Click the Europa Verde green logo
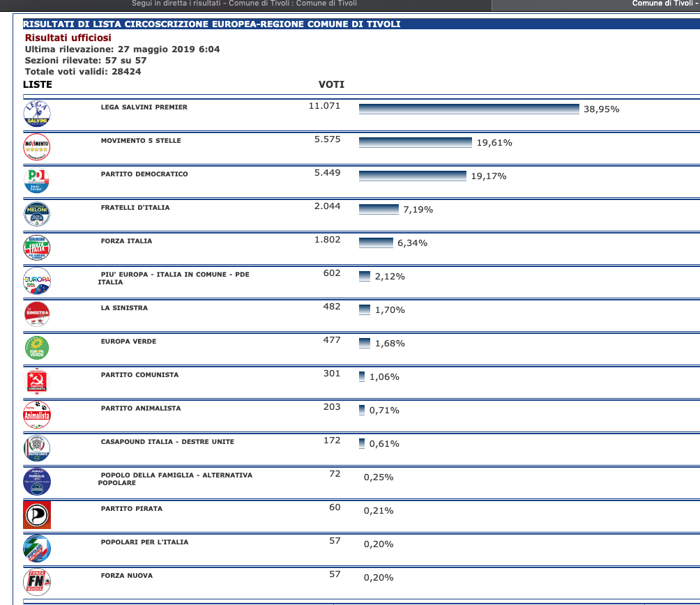The height and width of the screenshot is (605, 700). pyautogui.click(x=37, y=348)
